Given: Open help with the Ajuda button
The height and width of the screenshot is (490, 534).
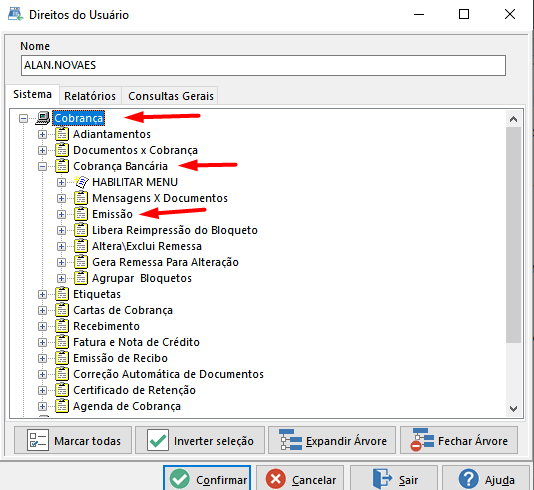Looking at the screenshot, I should point(486,479).
